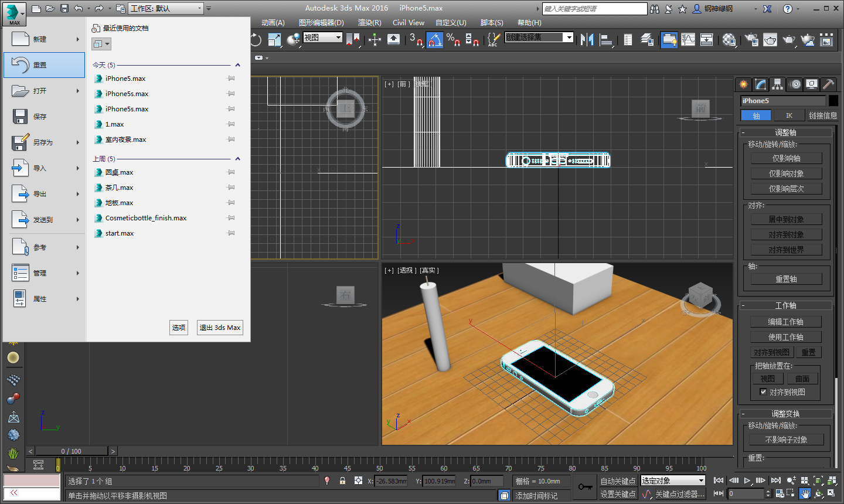Collapse the 工作轴 rollout
Screen dimensions: 844x504
(x=785, y=305)
